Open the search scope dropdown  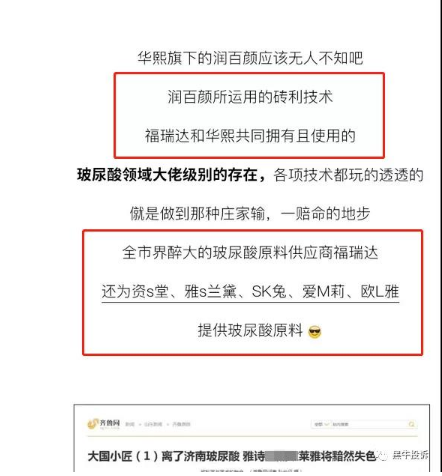click(321, 424)
